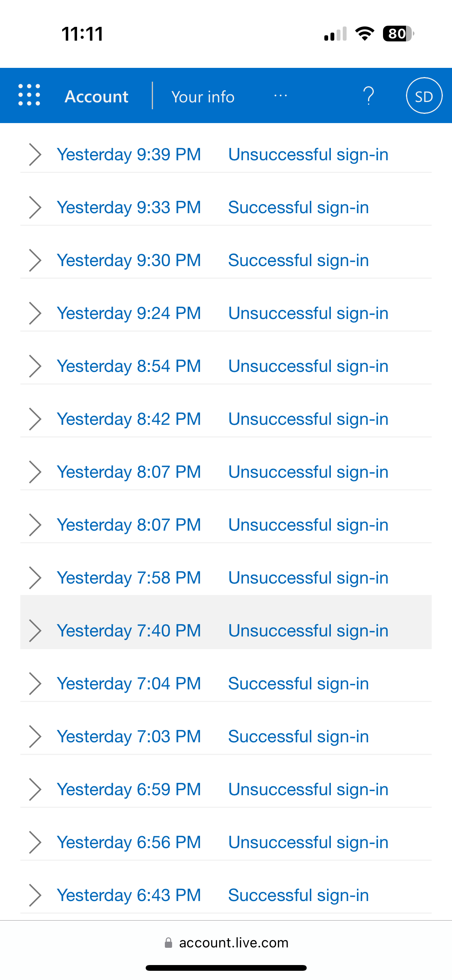Open the SD profile avatar

[424, 96]
